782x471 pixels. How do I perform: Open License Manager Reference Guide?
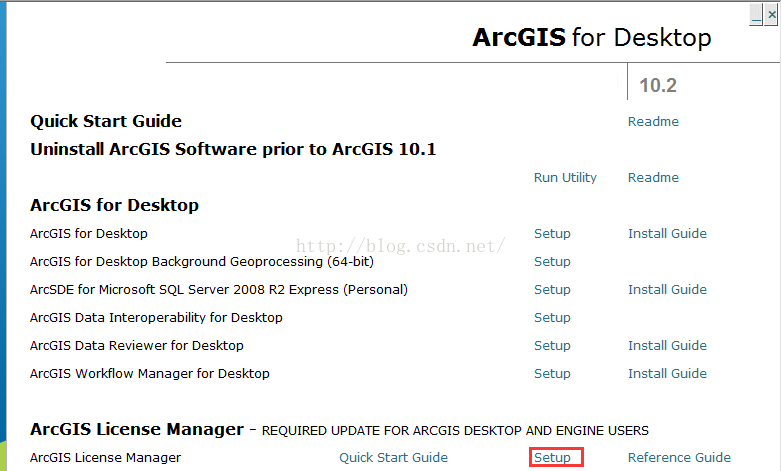(679, 458)
